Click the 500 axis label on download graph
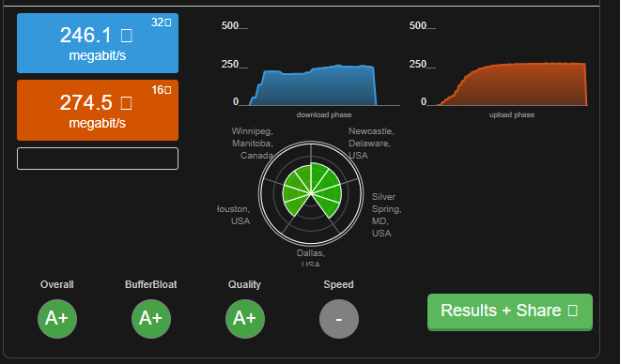The height and width of the screenshot is (364, 620). click(x=230, y=25)
